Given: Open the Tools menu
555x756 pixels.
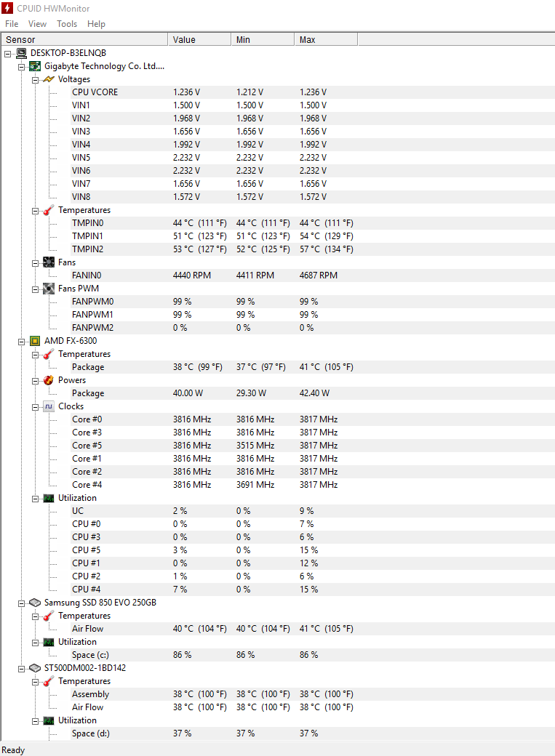Looking at the screenshot, I should click(67, 23).
